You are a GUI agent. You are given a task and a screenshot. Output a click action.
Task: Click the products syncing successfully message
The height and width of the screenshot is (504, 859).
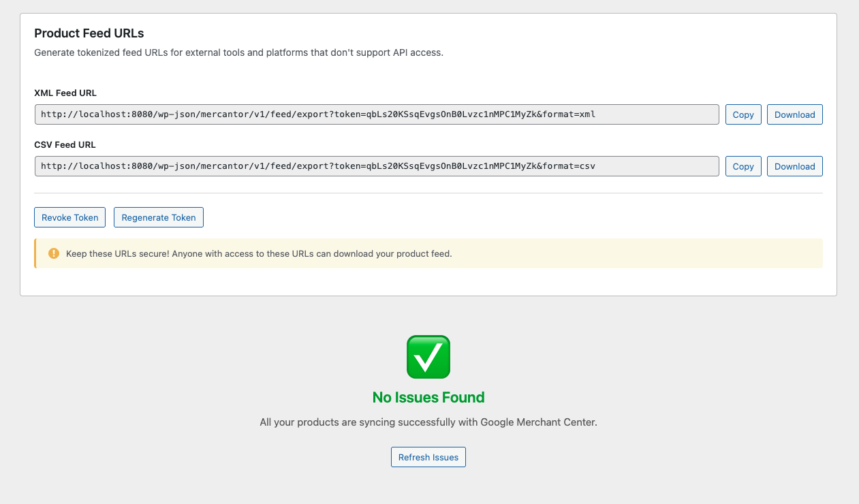428,422
